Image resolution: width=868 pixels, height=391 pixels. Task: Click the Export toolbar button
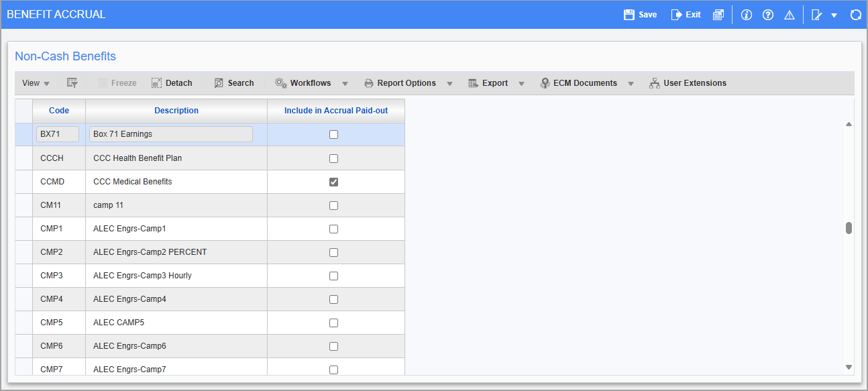coord(488,83)
